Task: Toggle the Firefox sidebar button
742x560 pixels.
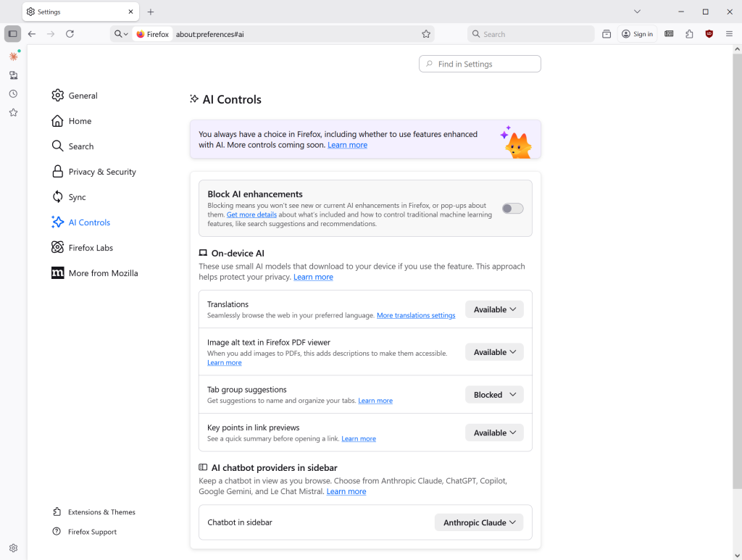Action: pyautogui.click(x=12, y=34)
